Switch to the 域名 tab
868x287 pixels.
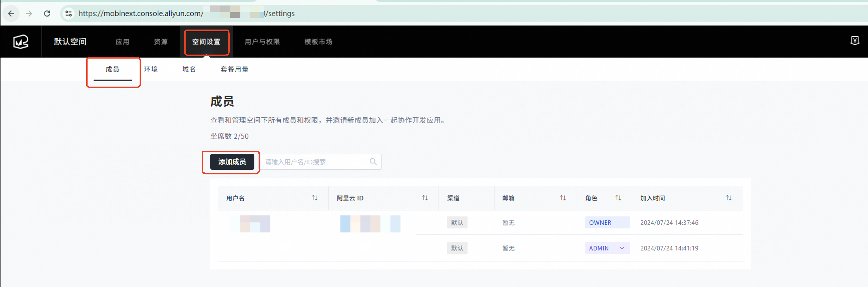pyautogui.click(x=189, y=70)
